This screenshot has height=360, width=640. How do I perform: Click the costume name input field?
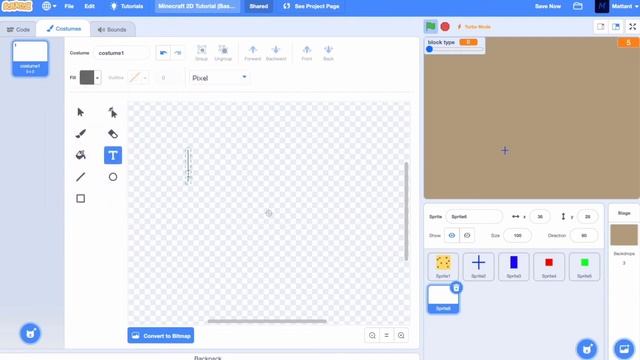pyautogui.click(x=122, y=53)
